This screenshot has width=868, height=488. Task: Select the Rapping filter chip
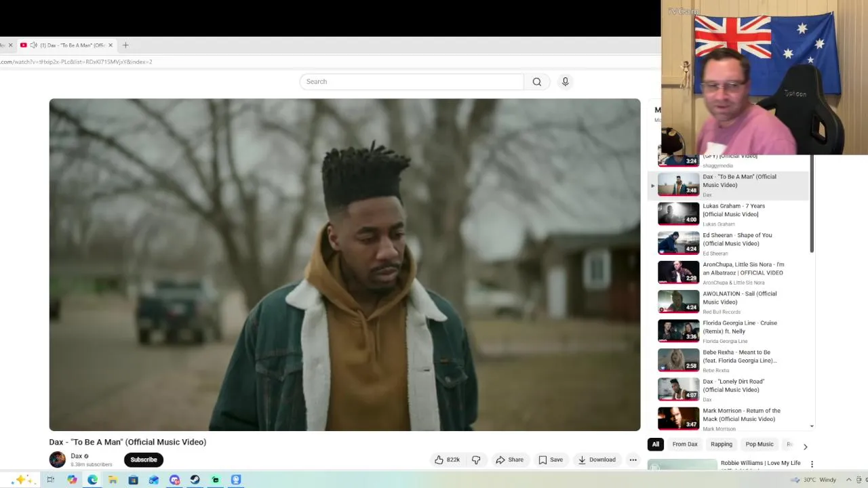click(x=722, y=445)
